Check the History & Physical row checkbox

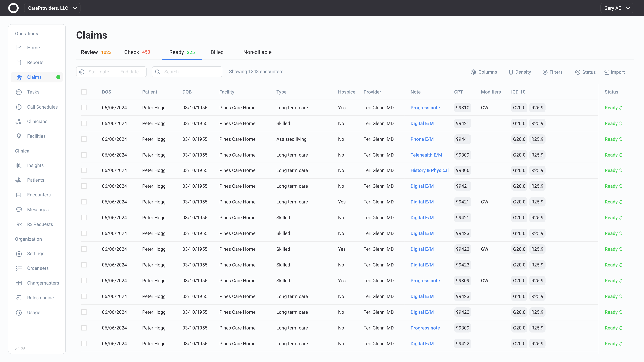coord(84,170)
